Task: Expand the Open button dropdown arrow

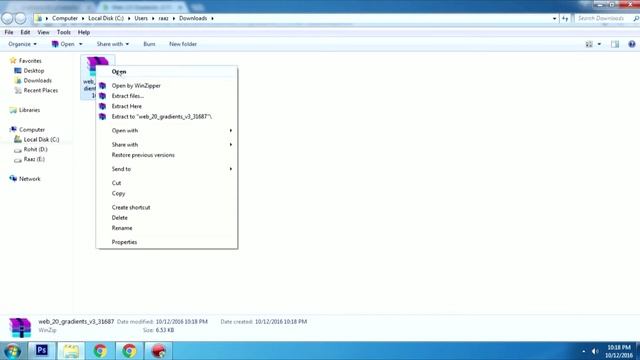Action: [80, 44]
